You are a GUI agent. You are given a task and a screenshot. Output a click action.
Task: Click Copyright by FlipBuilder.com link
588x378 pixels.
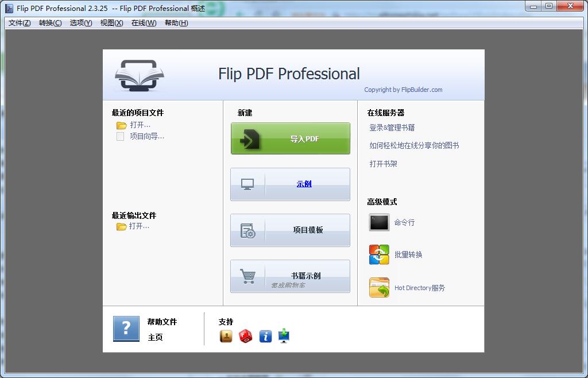coord(403,90)
